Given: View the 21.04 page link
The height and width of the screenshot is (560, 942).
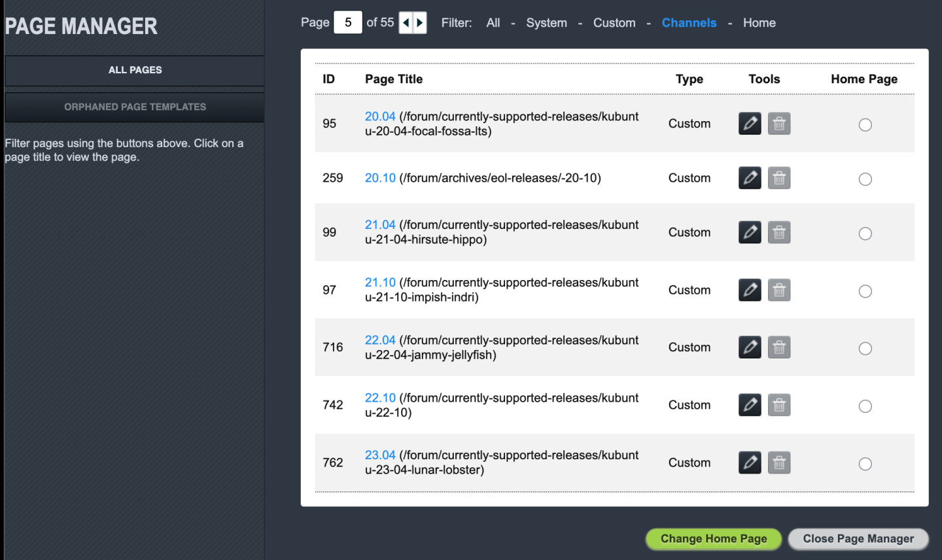Looking at the screenshot, I should (x=380, y=225).
